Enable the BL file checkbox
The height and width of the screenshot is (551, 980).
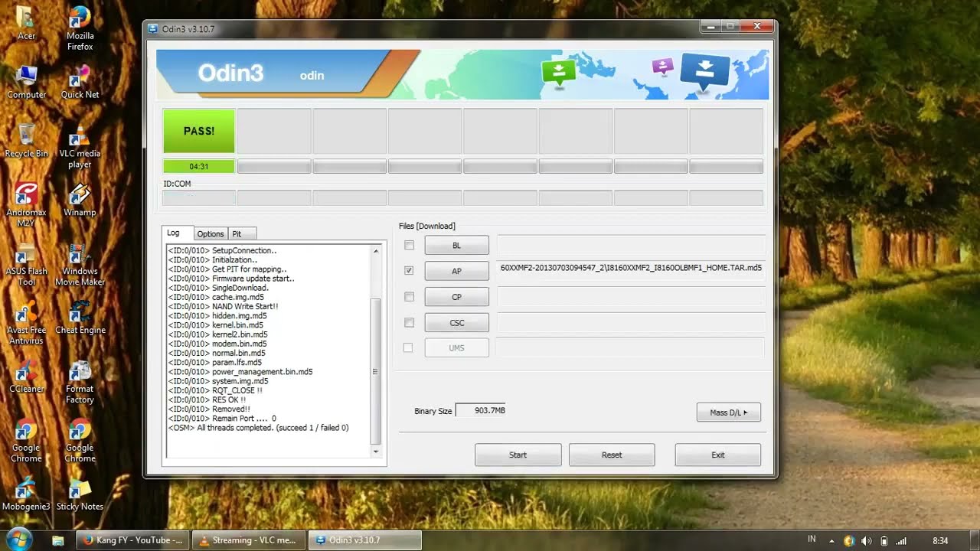coord(409,245)
